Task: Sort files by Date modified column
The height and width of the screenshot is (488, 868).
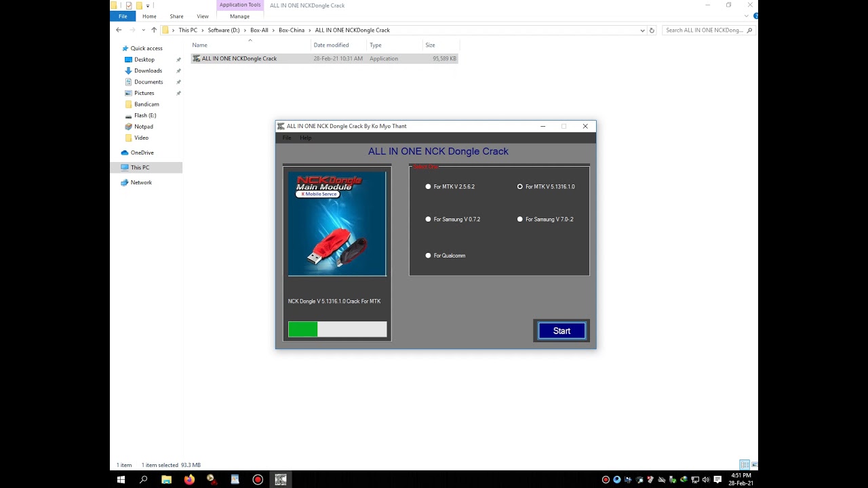Action: coord(338,45)
